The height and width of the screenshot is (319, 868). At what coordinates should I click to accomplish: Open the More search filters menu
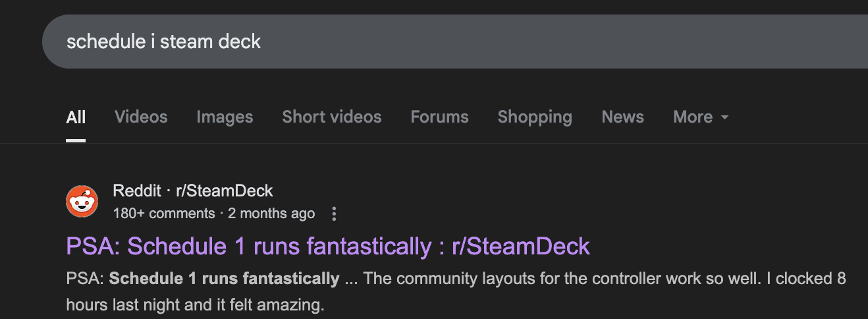click(x=701, y=117)
